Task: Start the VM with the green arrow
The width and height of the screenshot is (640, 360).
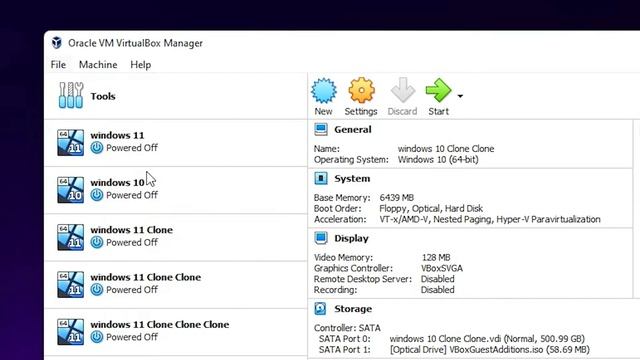Action: pyautogui.click(x=438, y=91)
